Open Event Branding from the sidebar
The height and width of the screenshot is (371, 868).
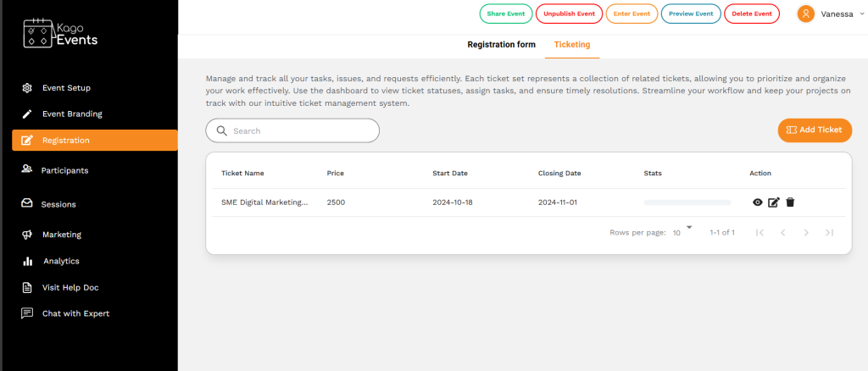coord(72,114)
